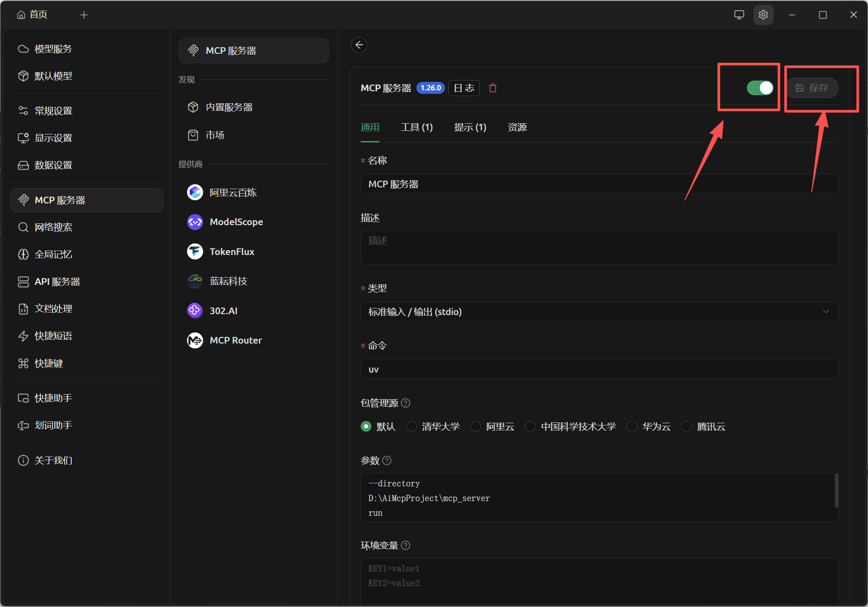
Task: Switch to the 工具 (1) tab
Action: coord(417,127)
